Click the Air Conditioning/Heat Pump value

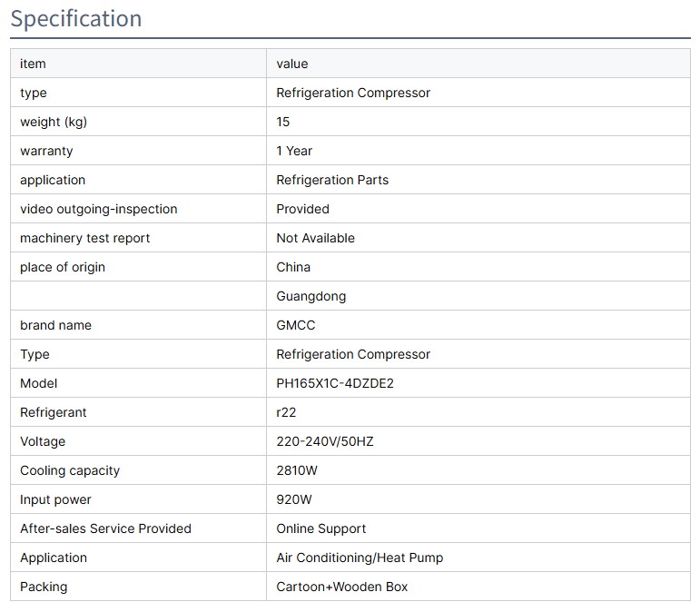(x=360, y=558)
